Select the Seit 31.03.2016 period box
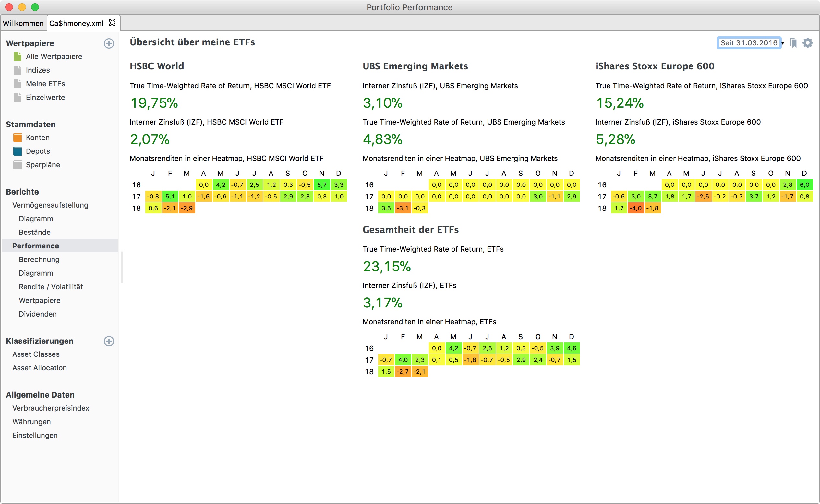820x504 pixels. click(748, 43)
